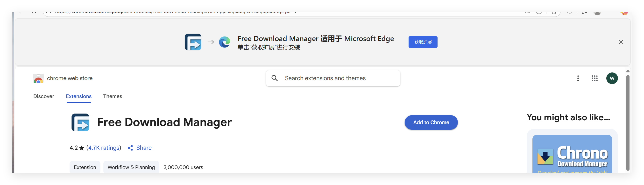This screenshot has height=185, width=644.
Task: Click the Free Download Manager logo beside the title
Action: tap(80, 122)
